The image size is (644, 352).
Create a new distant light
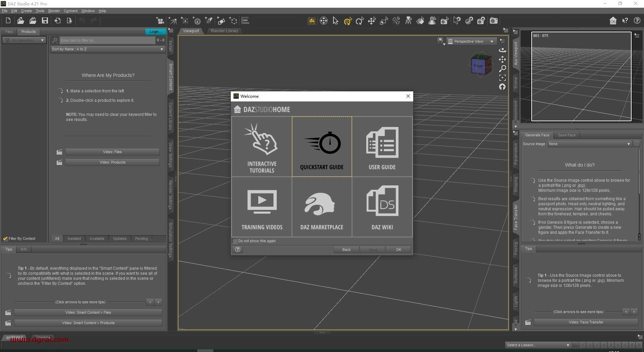[x=172, y=21]
